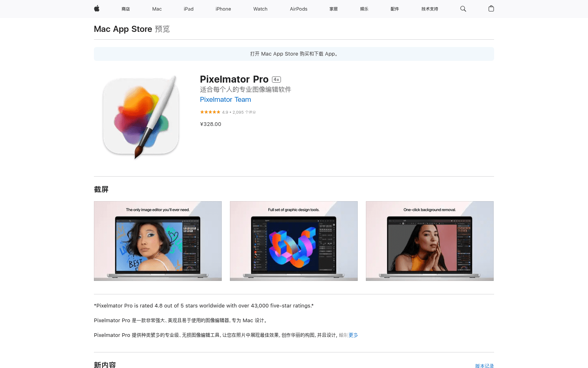588x368 pixels.
Task: View the 'graphic design tools' screenshot
Action: [294, 241]
